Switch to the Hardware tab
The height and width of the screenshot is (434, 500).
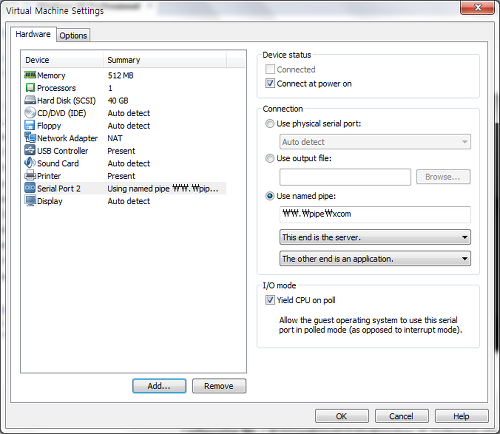(33, 34)
